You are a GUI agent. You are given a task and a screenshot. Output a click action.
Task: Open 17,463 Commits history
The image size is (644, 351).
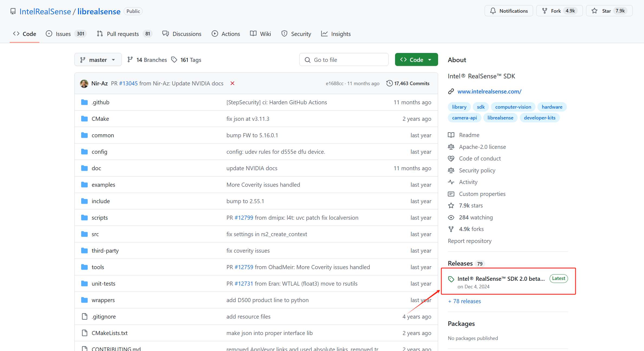pyautogui.click(x=408, y=83)
